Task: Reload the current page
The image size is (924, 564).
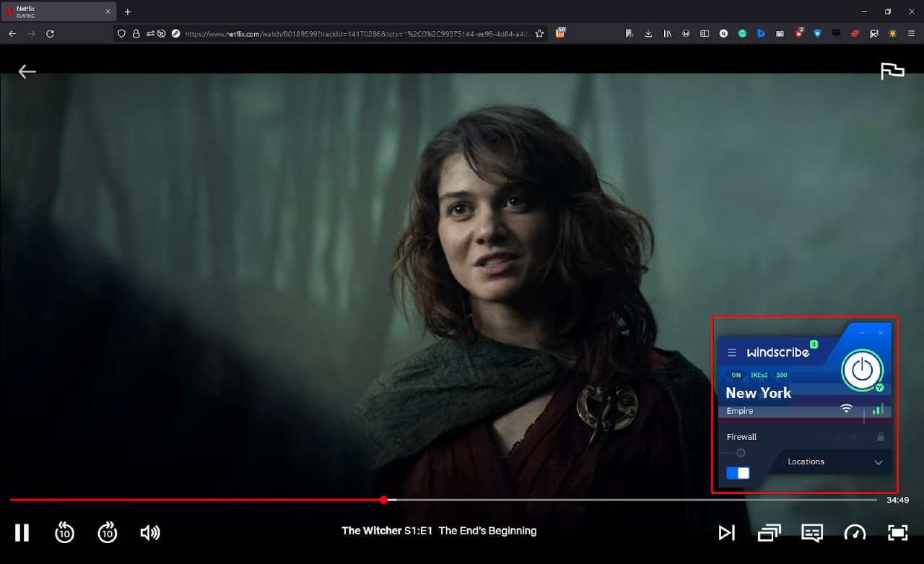Action: pyautogui.click(x=50, y=33)
